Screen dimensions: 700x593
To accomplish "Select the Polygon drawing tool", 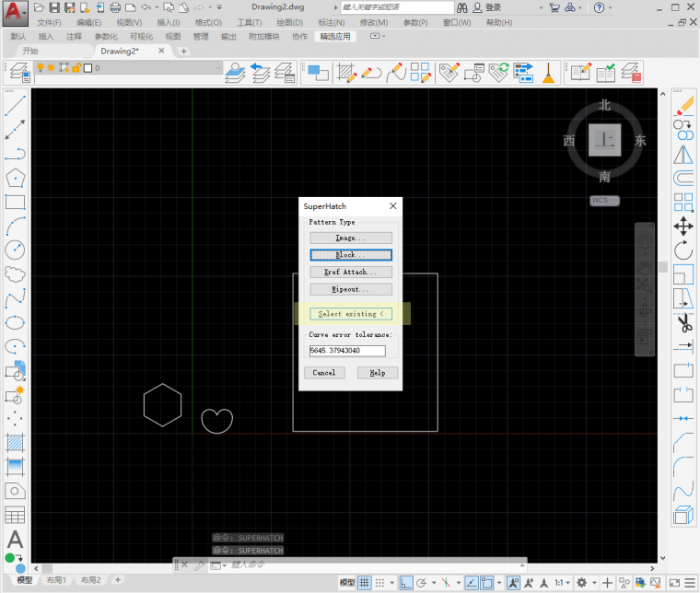I will pos(15,178).
